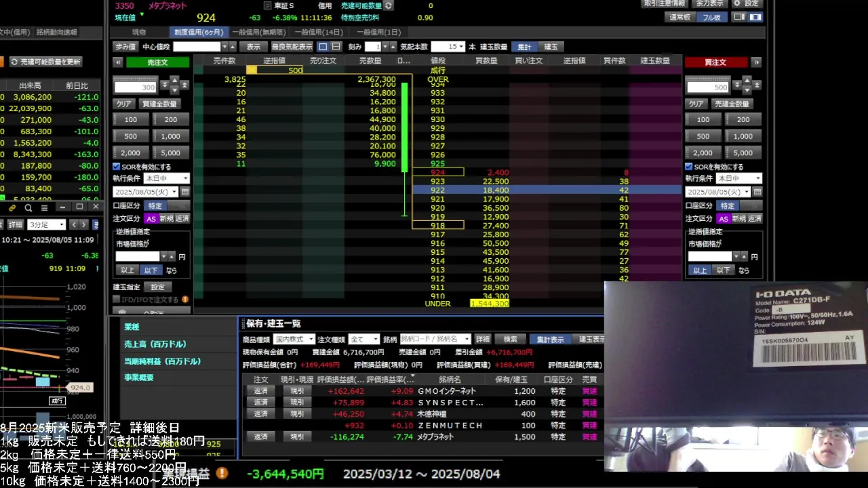Click the link chain icon in chart window
Screen dimensions: 868x488
pyautogui.click(x=12, y=207)
